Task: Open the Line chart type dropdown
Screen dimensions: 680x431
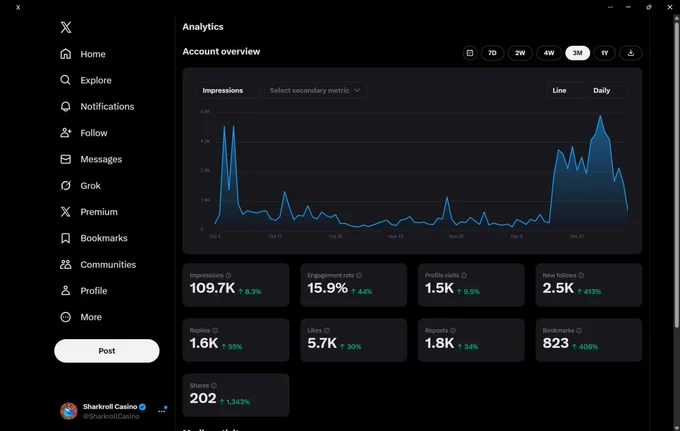Action: tap(565, 90)
